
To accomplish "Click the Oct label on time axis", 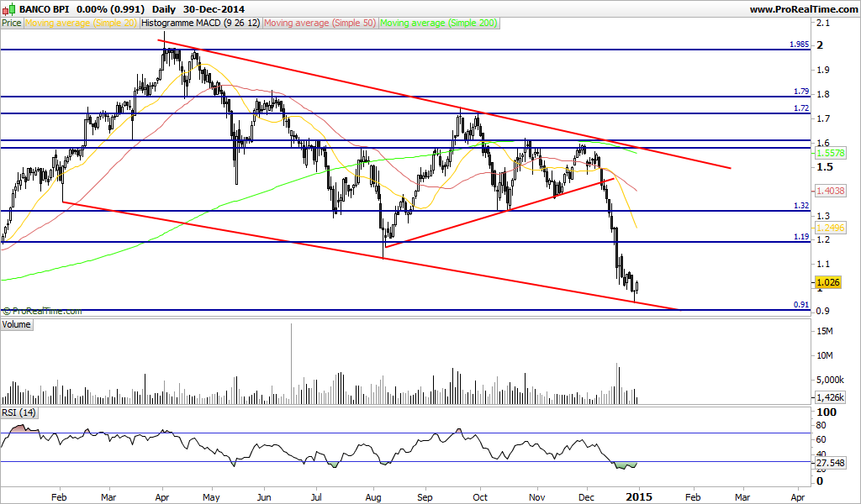I will click(480, 497).
